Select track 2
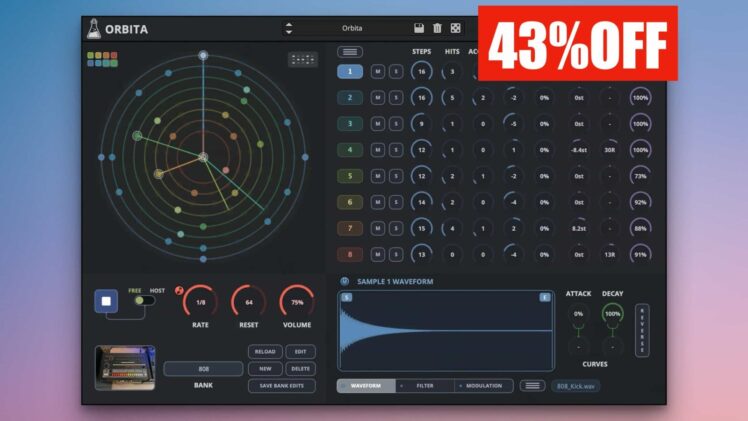748x421 pixels. pos(350,98)
